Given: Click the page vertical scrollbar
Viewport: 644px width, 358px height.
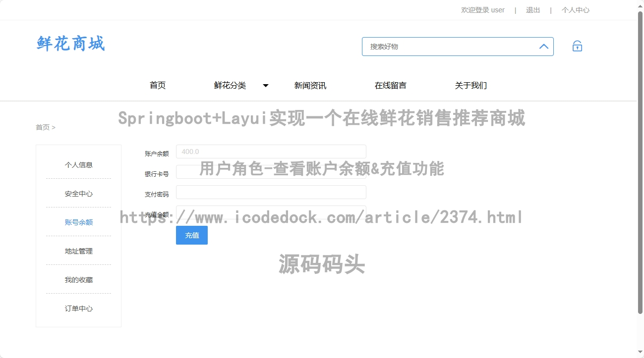Looking at the screenshot, I should pyautogui.click(x=640, y=162).
